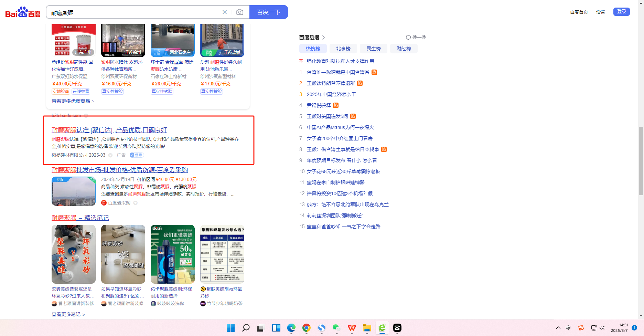Switch to the 民生榜 tab
The height and width of the screenshot is (336, 644).
373,49
